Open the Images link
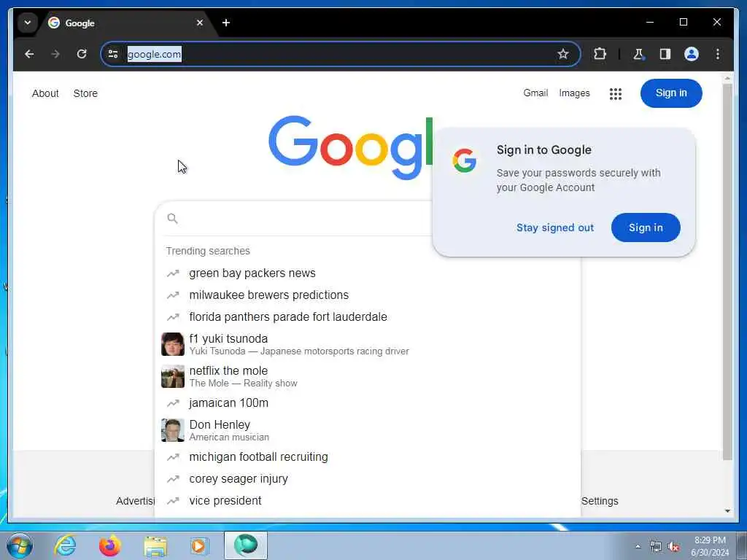 pos(574,93)
